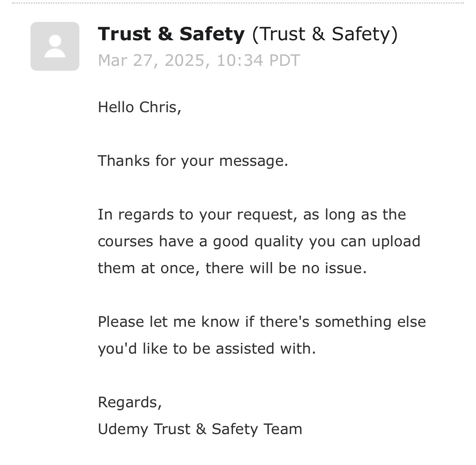Click the Mar 27, 2025 timestamp
The image size is (476, 465).
click(x=199, y=60)
